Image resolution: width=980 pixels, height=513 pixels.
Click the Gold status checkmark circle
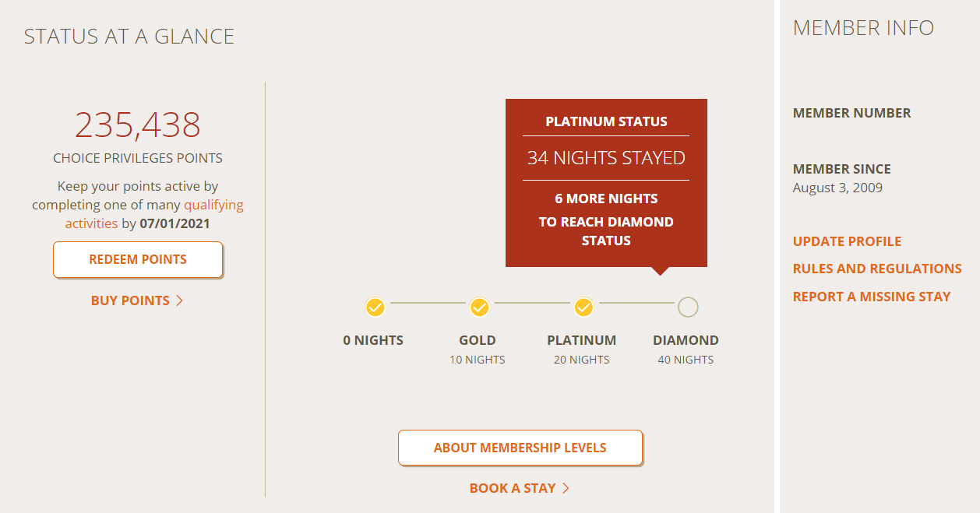click(479, 307)
